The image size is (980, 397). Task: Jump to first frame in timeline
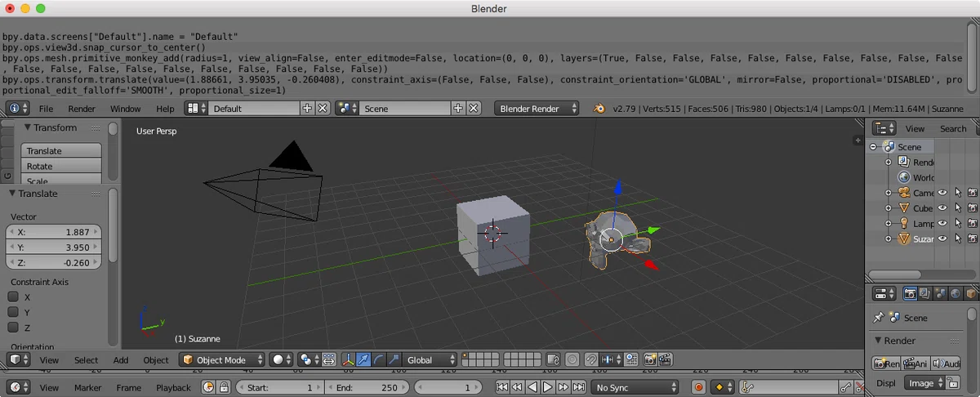click(502, 387)
